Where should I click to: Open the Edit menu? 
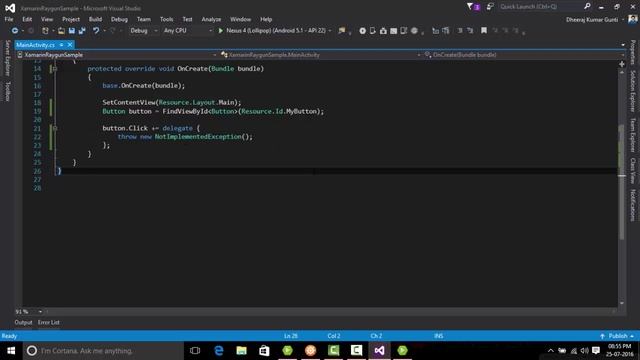point(27,19)
